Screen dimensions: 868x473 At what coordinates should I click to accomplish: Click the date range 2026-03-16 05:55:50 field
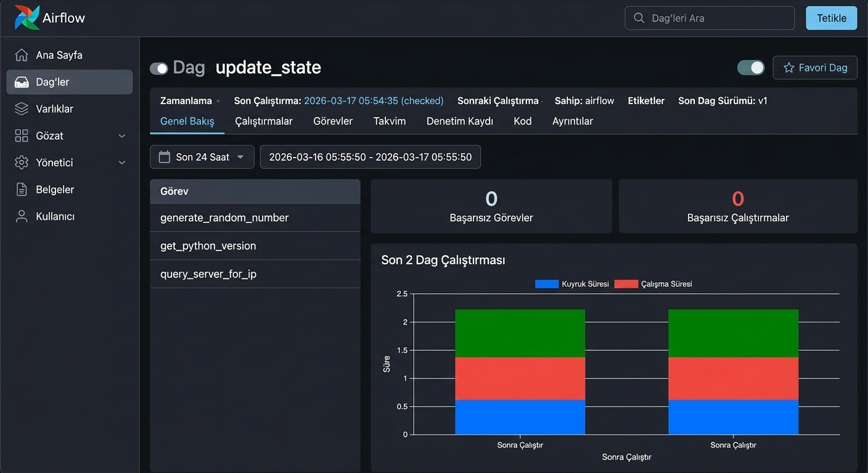pyautogui.click(x=371, y=157)
